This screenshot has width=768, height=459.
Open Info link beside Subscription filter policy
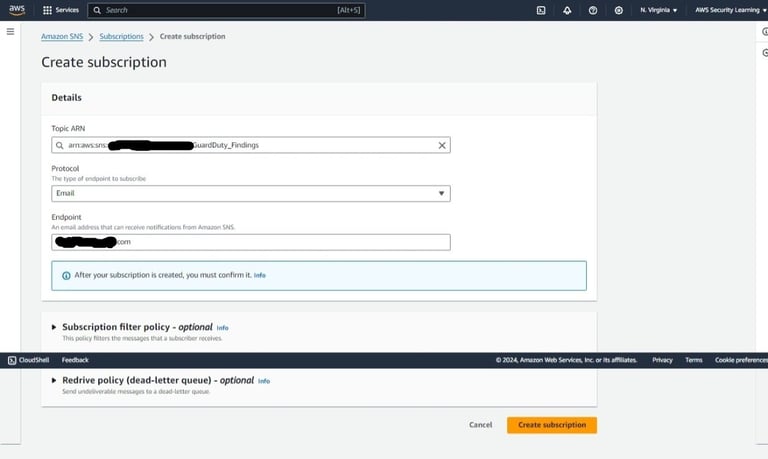(222, 328)
